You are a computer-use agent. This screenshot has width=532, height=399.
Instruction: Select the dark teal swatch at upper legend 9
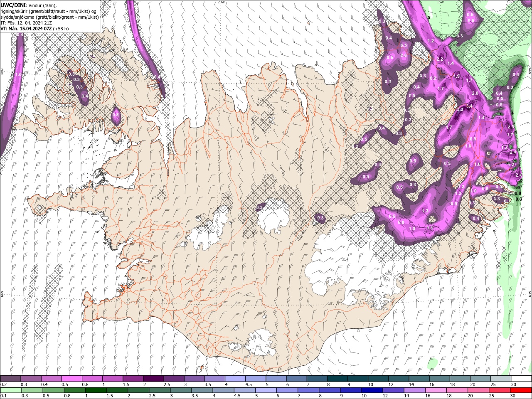click(x=357, y=379)
